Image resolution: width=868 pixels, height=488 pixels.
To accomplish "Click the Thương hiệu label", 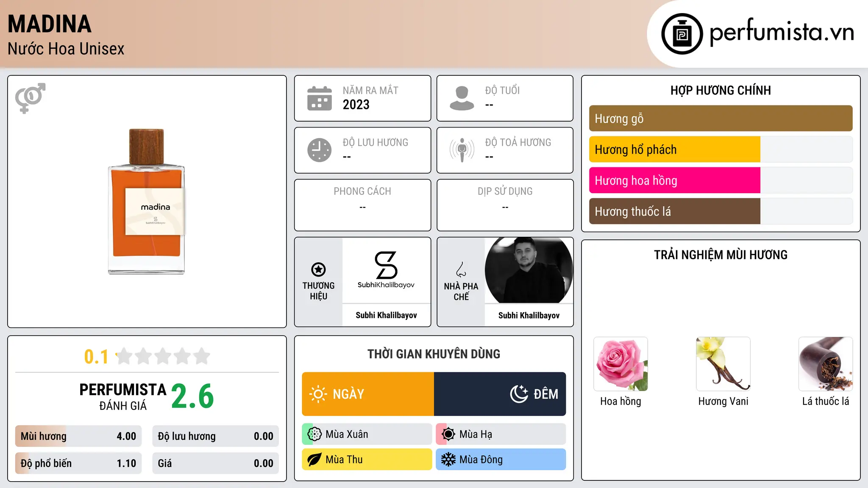I will (x=318, y=291).
